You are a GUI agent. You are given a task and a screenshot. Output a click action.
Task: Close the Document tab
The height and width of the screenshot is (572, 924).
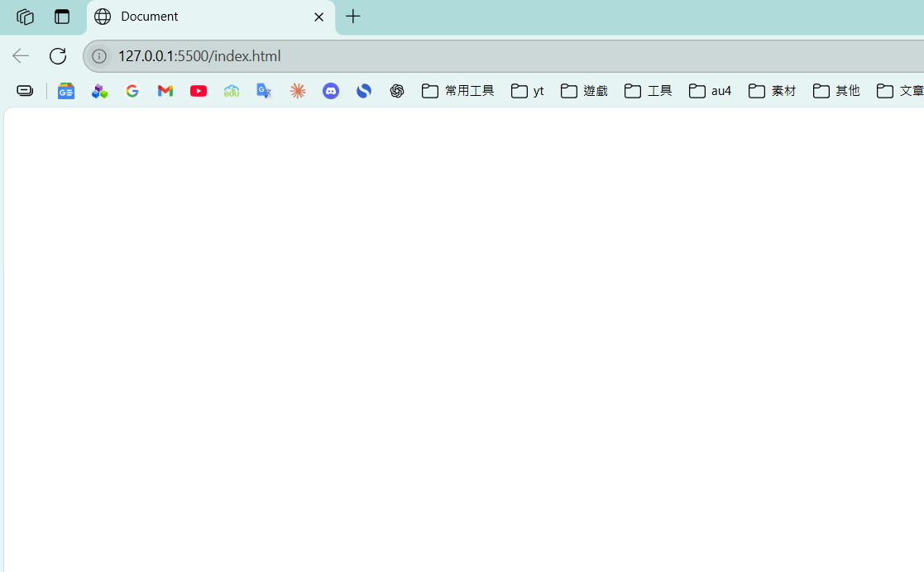click(318, 17)
